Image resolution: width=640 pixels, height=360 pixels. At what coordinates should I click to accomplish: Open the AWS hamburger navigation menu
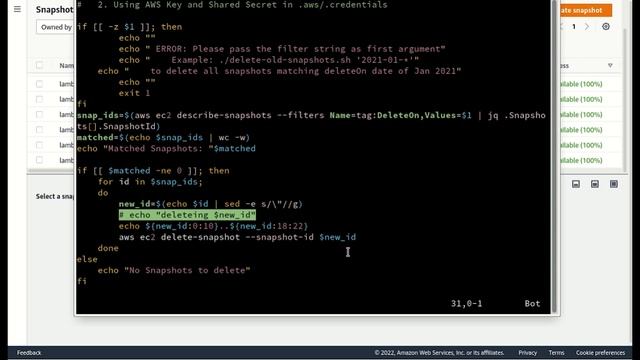(x=17, y=9)
